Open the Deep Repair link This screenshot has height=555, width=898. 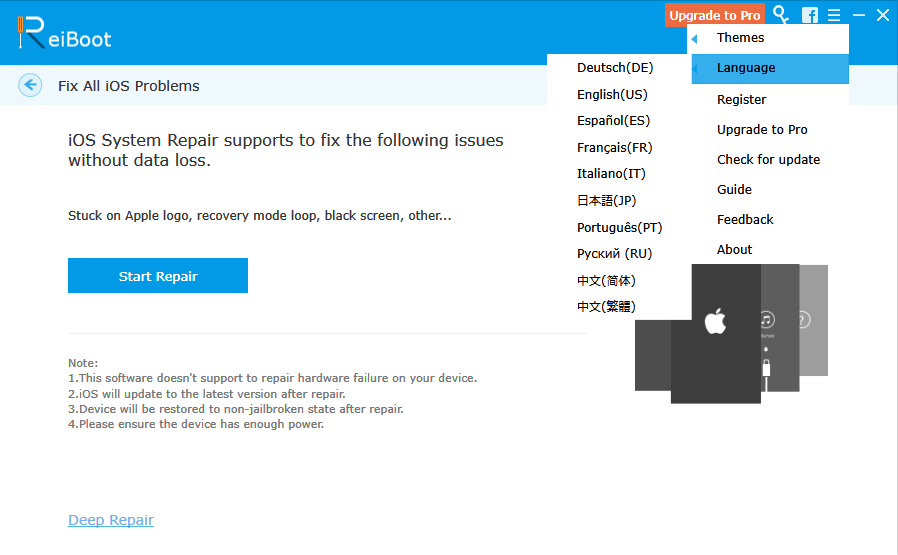click(111, 520)
